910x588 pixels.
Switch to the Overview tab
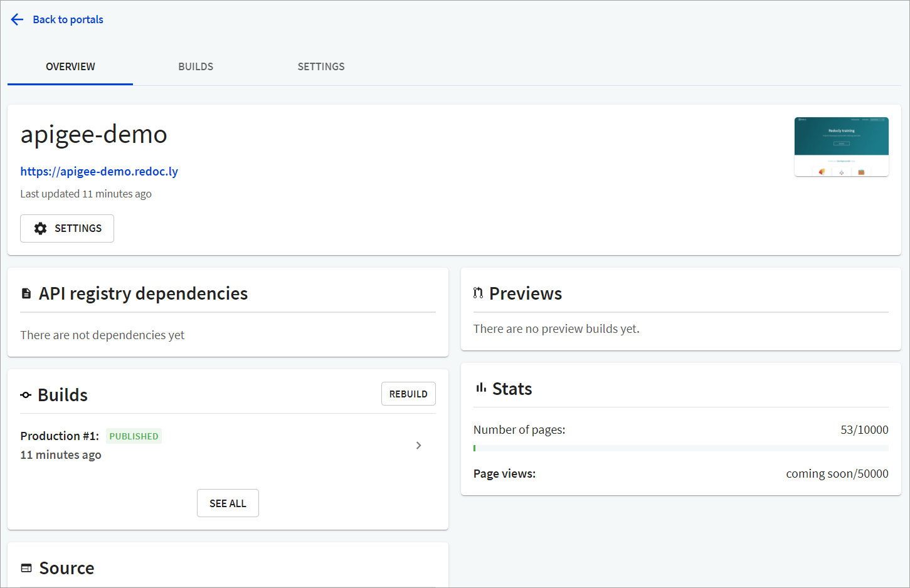tap(70, 66)
